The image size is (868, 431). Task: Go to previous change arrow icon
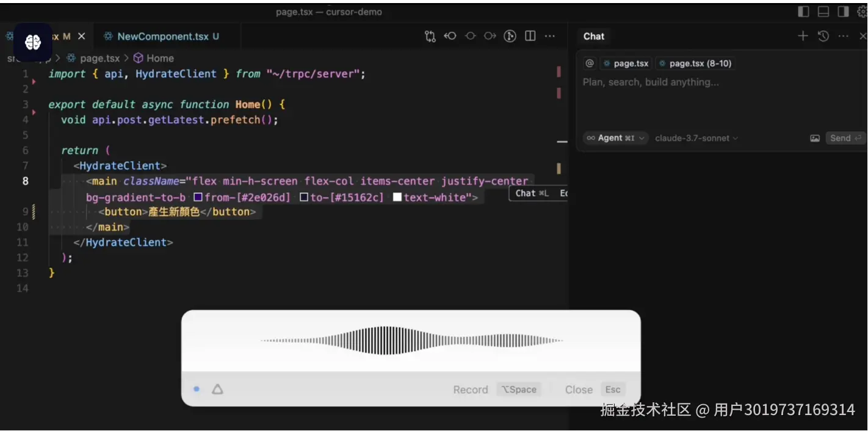[x=450, y=37]
